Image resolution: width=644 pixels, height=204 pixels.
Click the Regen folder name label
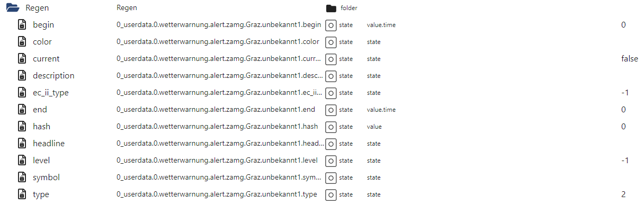pyautogui.click(x=37, y=8)
